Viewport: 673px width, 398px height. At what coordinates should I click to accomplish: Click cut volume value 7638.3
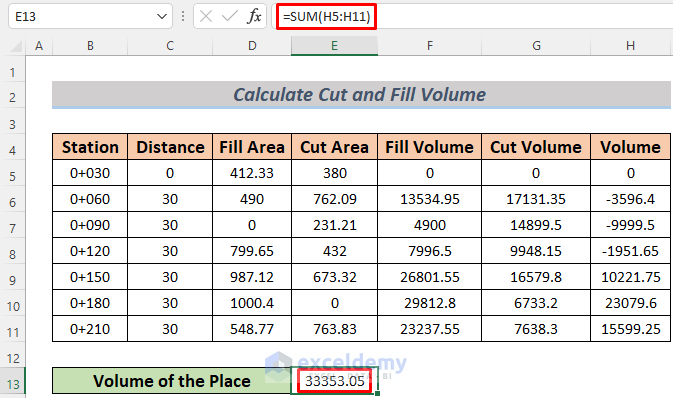pyautogui.click(x=536, y=329)
